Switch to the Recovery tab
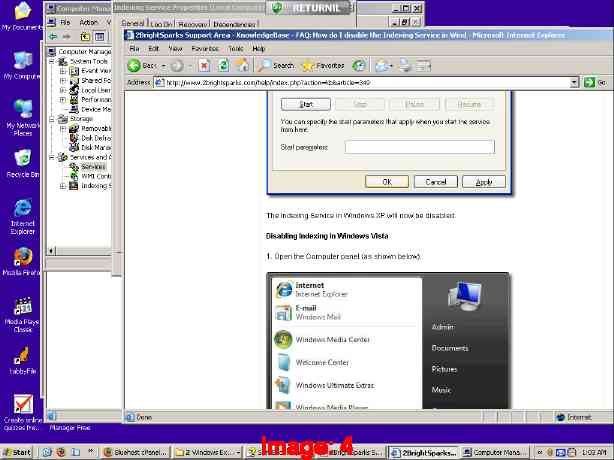This screenshot has width=614, height=460. pyautogui.click(x=192, y=24)
